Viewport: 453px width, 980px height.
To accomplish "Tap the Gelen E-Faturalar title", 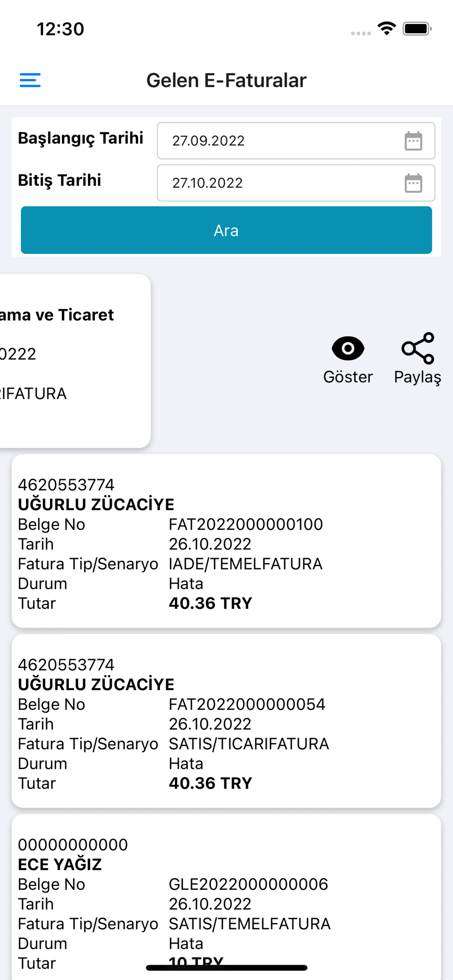I will click(x=226, y=80).
